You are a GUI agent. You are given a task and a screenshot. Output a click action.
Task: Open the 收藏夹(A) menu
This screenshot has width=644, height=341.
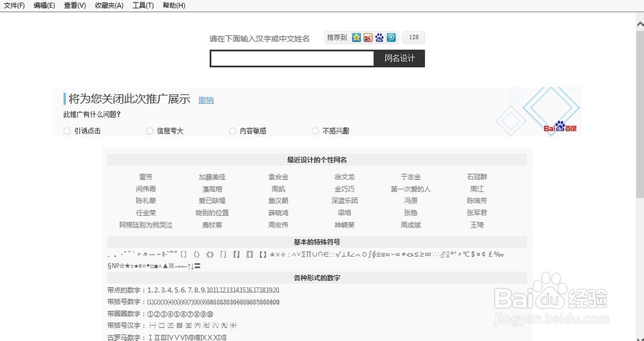(109, 5)
